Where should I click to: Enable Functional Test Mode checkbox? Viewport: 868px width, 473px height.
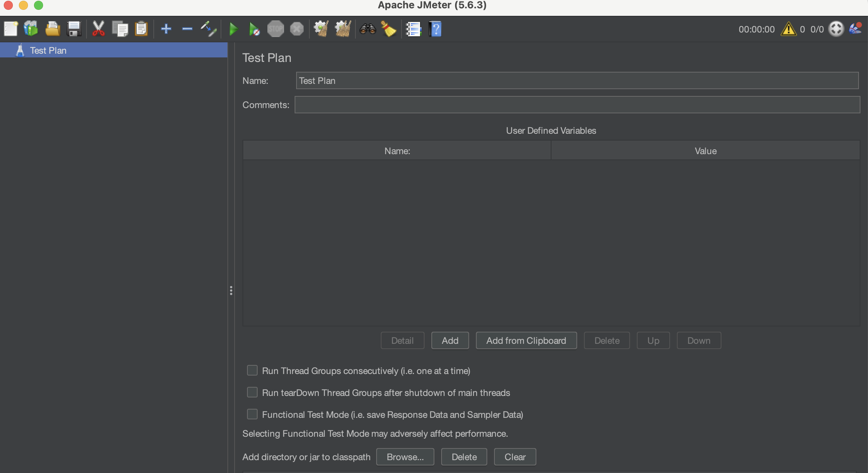(x=252, y=414)
